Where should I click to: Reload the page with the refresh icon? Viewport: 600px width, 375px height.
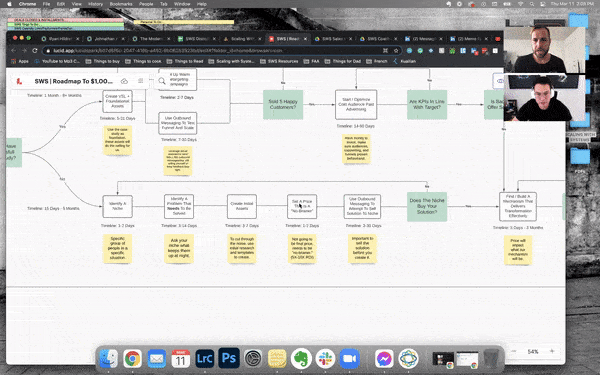[35, 51]
